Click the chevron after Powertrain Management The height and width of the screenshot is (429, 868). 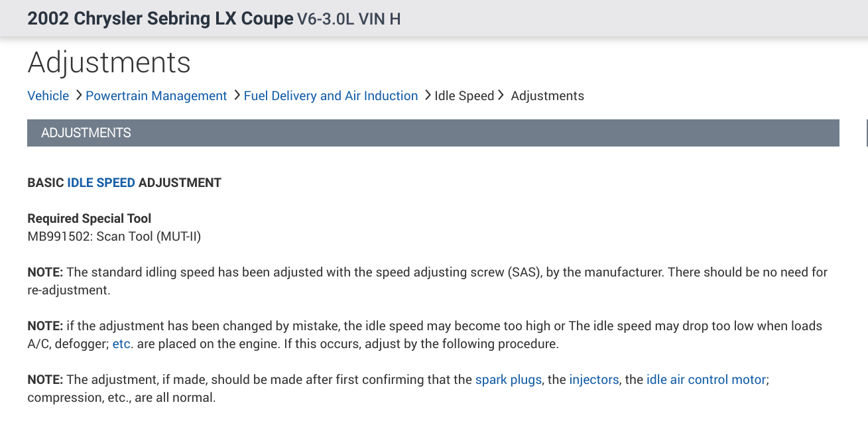(237, 95)
